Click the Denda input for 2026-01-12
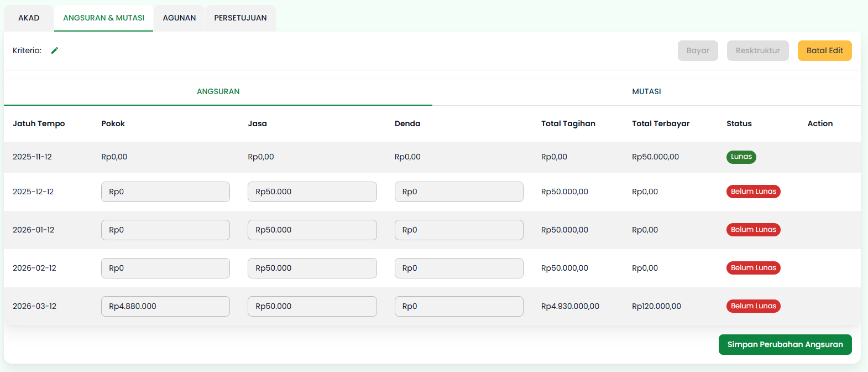The height and width of the screenshot is (372, 868). (x=458, y=230)
